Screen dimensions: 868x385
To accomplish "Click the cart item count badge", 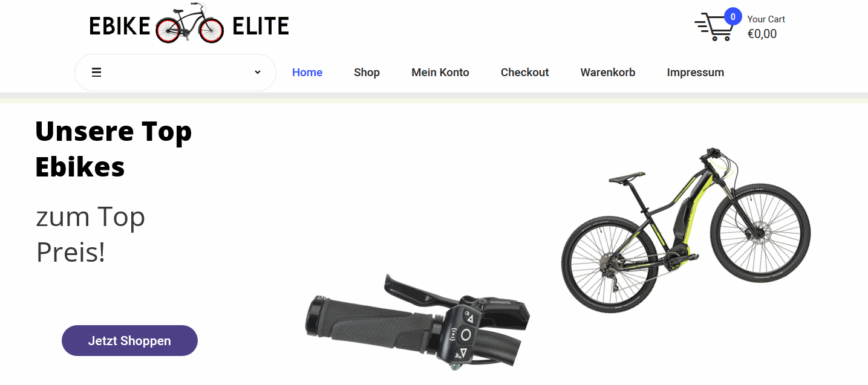I will [x=733, y=17].
